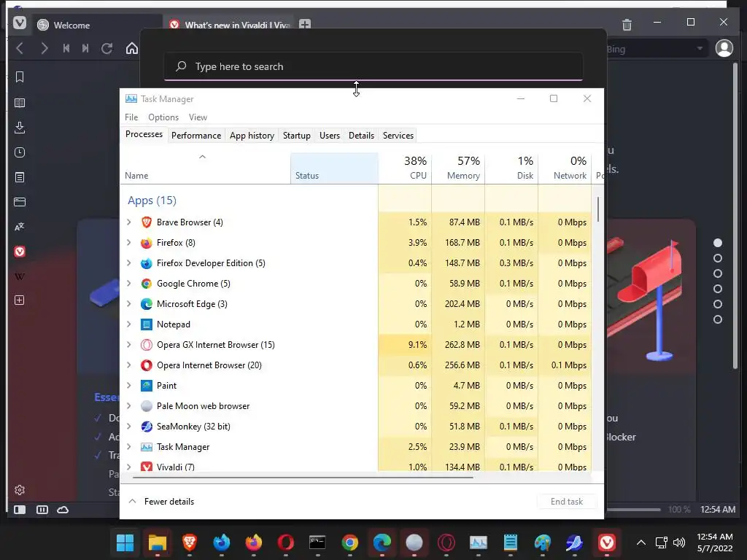Expand Firefox Developer Edition process group
The image size is (747, 560).
coord(129,262)
